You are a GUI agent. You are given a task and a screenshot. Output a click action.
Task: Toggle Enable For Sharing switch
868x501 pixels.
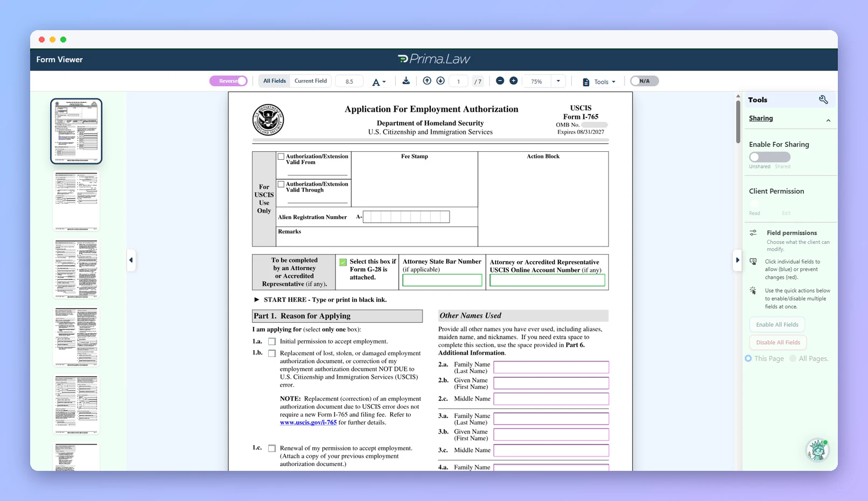point(769,157)
